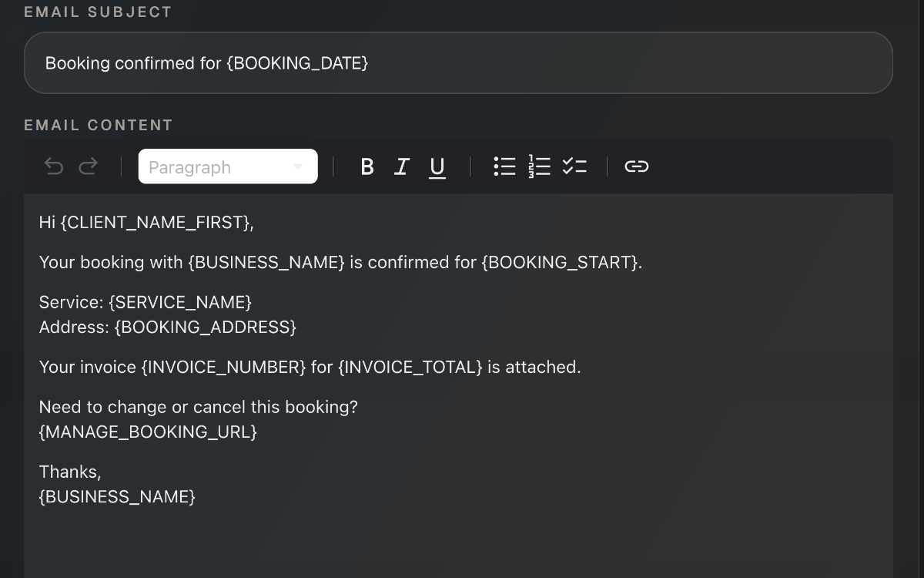Click the redo arrow icon
The height and width of the screenshot is (578, 924).
click(x=89, y=166)
